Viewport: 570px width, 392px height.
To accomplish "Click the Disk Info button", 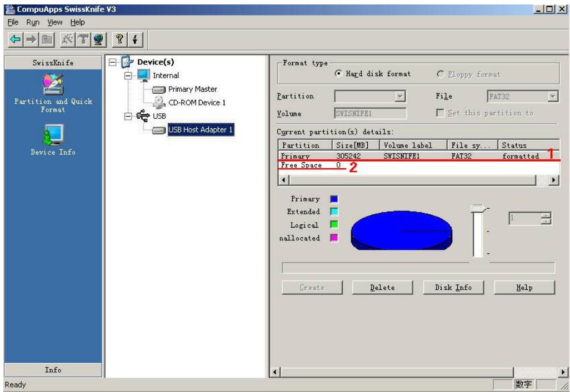I will coord(453,288).
